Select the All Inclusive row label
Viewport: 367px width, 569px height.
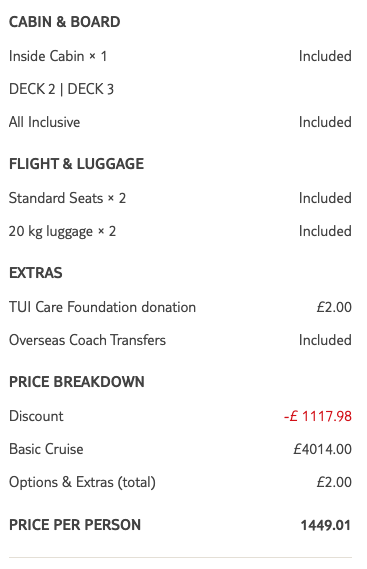(x=45, y=122)
